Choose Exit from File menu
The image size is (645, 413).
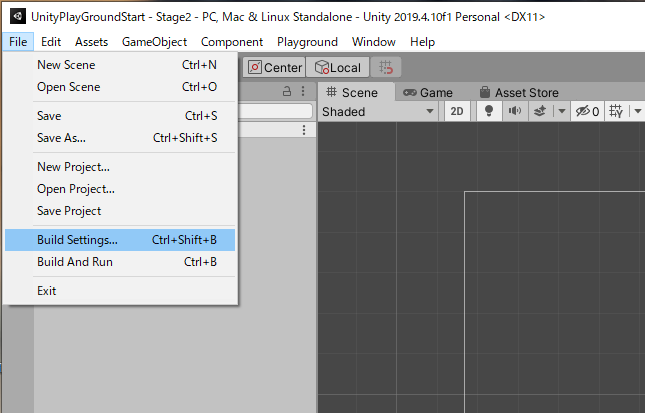(x=120, y=291)
